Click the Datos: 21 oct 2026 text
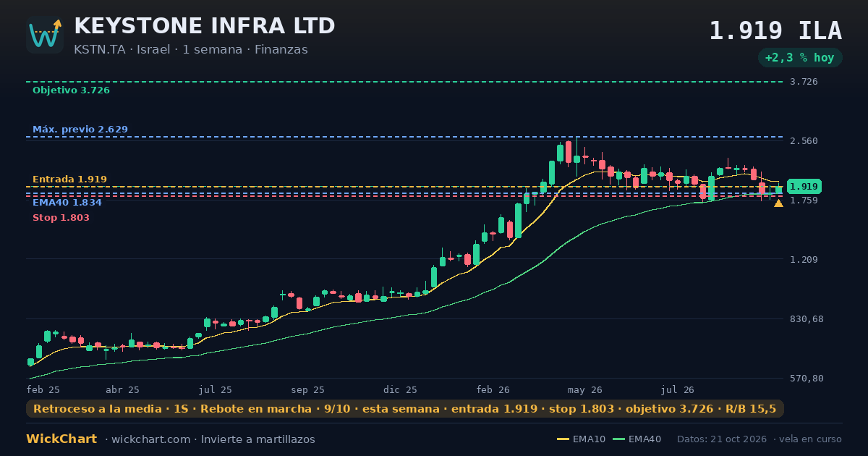The width and height of the screenshot is (868, 456). point(723,439)
